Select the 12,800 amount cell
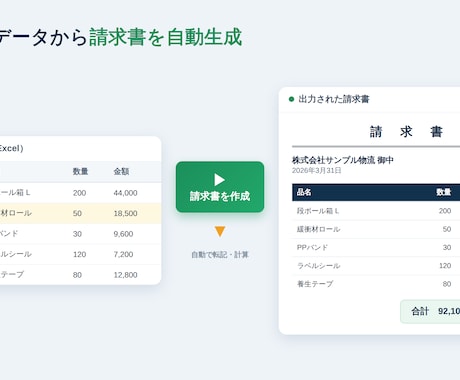Screen dimensions: 460x380 tap(125, 275)
